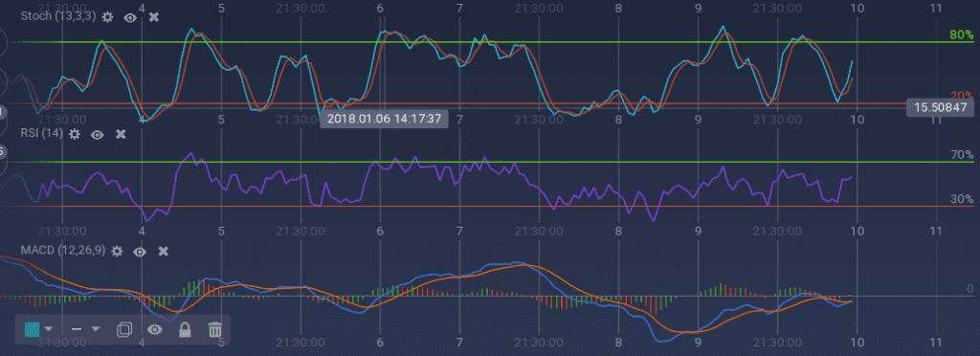This screenshot has height=356, width=980.
Task: Click the MACD (12,26,9) label
Action: coord(63,251)
